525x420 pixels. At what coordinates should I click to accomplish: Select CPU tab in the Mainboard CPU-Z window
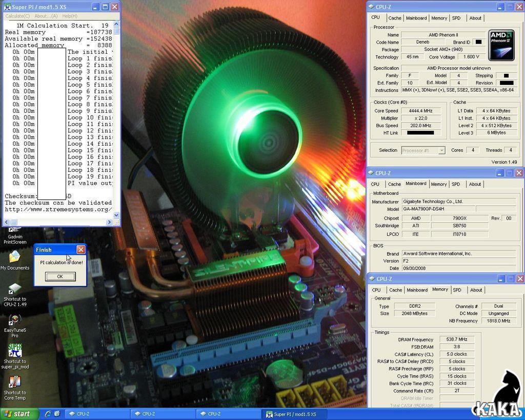[x=375, y=184]
